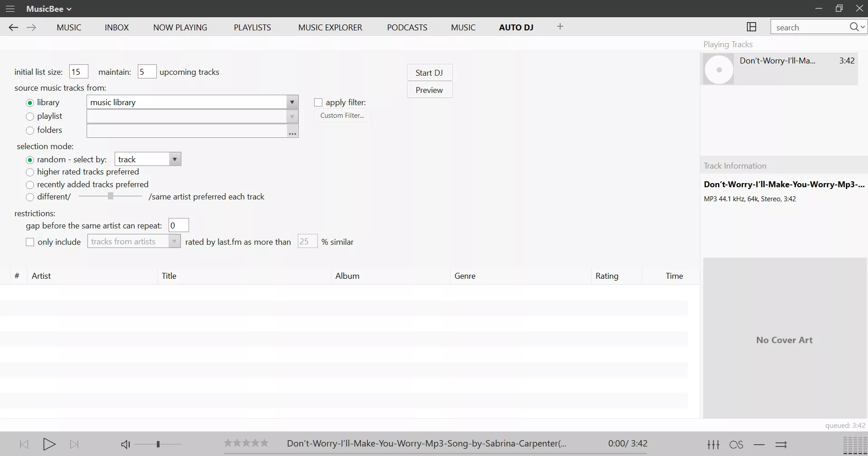Skip to the next track

pyautogui.click(x=74, y=444)
